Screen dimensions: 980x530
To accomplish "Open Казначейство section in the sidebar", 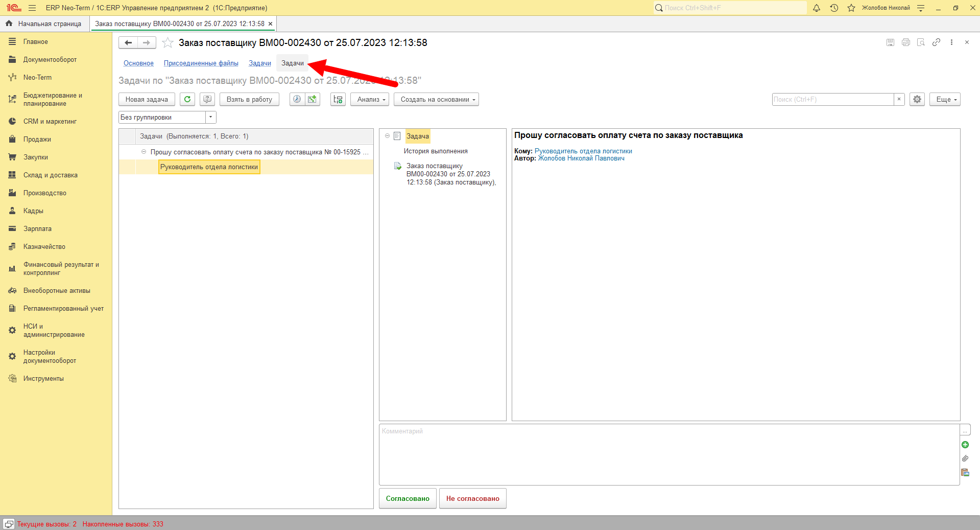I will (44, 246).
